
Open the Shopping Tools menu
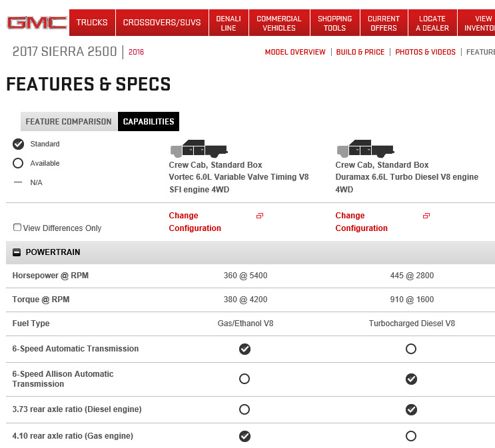334,23
